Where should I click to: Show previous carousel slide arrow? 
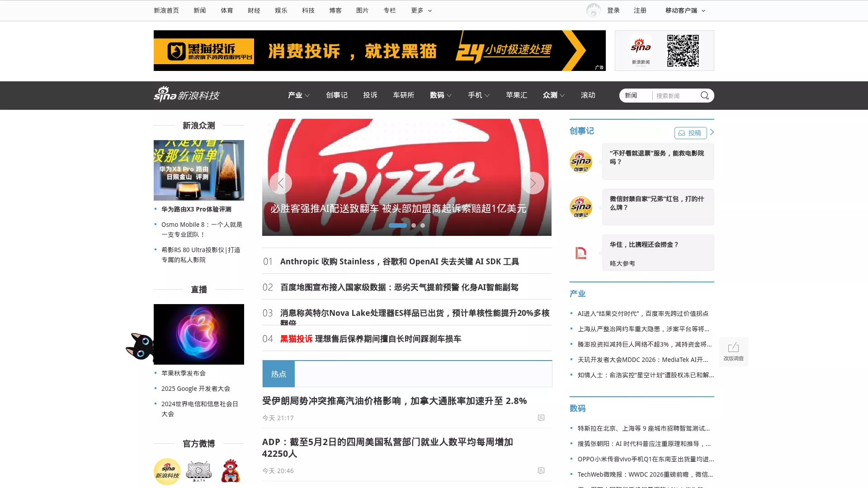(281, 183)
